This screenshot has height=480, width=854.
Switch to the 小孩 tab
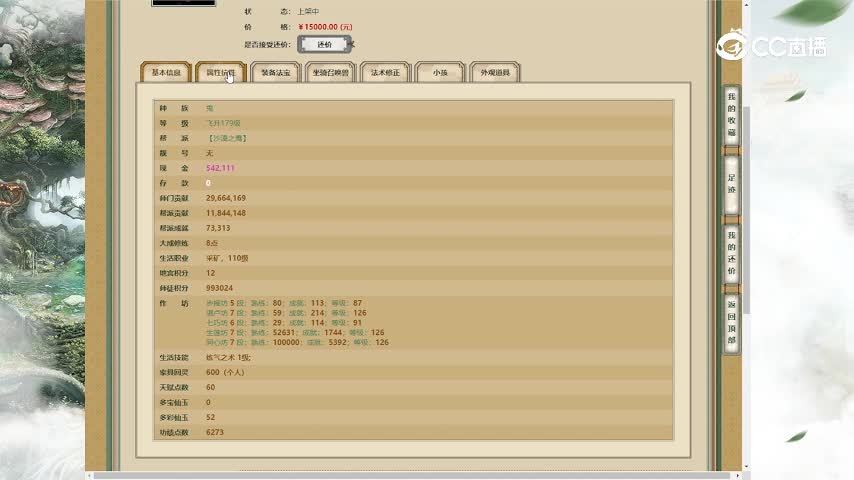(x=440, y=73)
